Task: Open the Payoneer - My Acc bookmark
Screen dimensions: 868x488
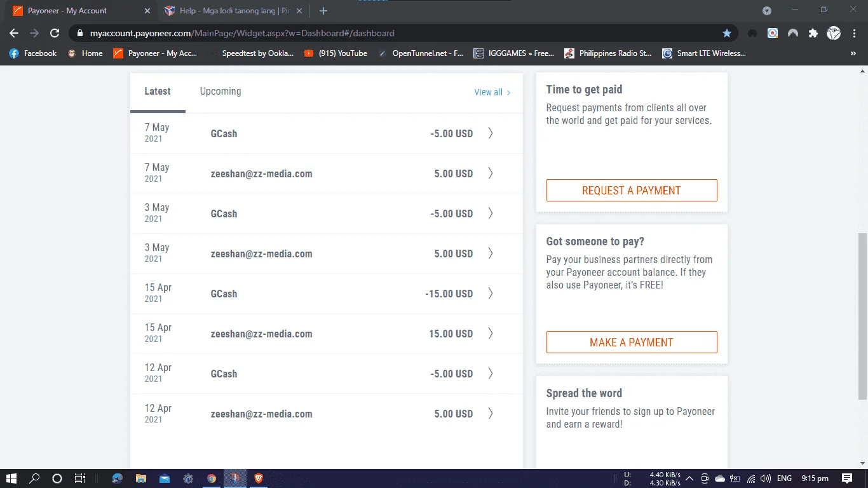Action: click(x=155, y=53)
